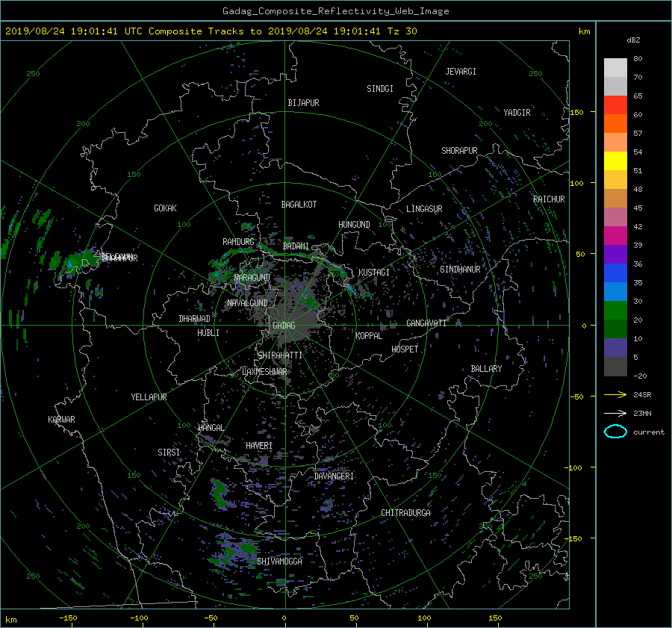
Task: Click the DHARWAD label
Action: pyautogui.click(x=194, y=319)
